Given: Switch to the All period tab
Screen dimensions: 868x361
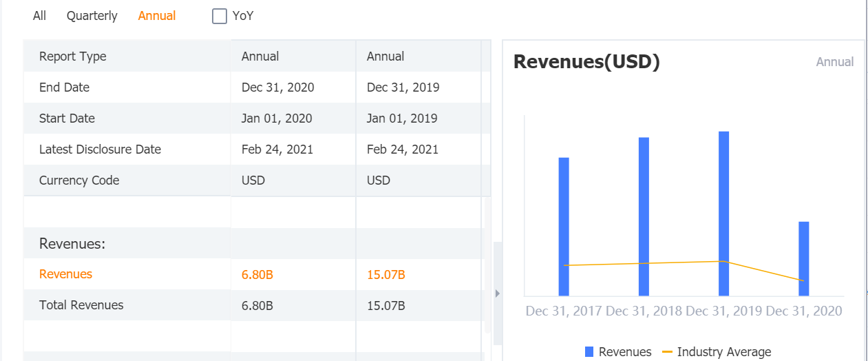Looking at the screenshot, I should click(x=39, y=16).
